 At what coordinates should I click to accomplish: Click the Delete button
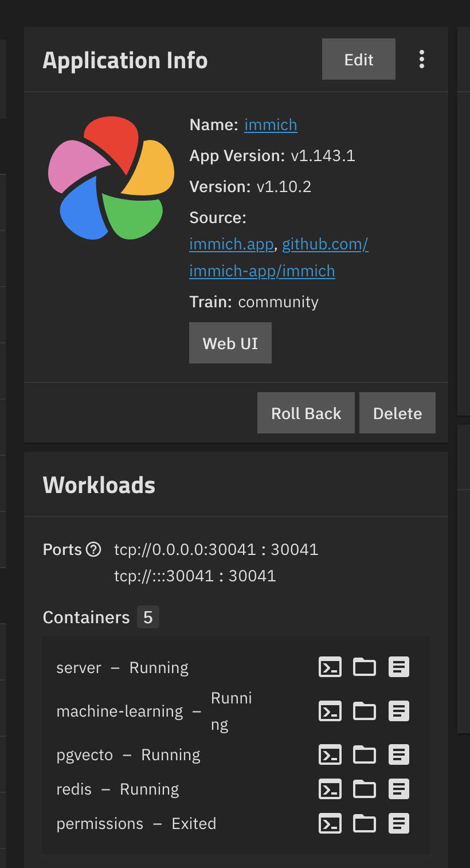pyautogui.click(x=397, y=413)
